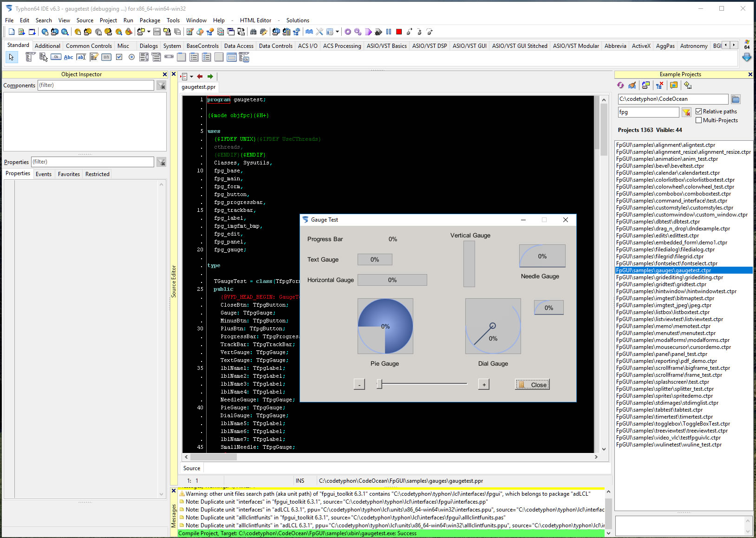The height and width of the screenshot is (538, 756).
Task: Close the Example Projects panel
Action: [750, 74]
